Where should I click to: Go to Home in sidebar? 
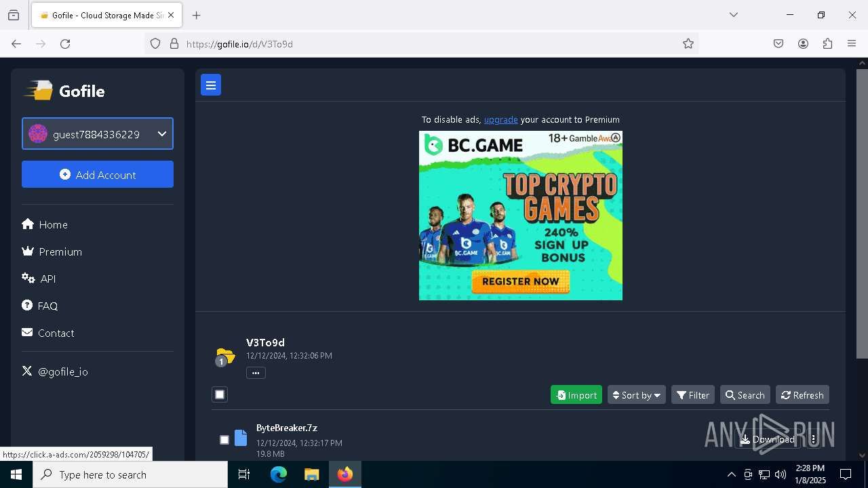(x=45, y=224)
